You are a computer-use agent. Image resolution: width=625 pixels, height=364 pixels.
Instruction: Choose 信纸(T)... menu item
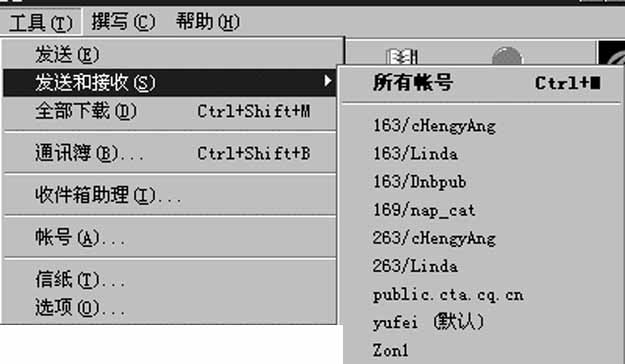pyautogui.click(x=170, y=279)
